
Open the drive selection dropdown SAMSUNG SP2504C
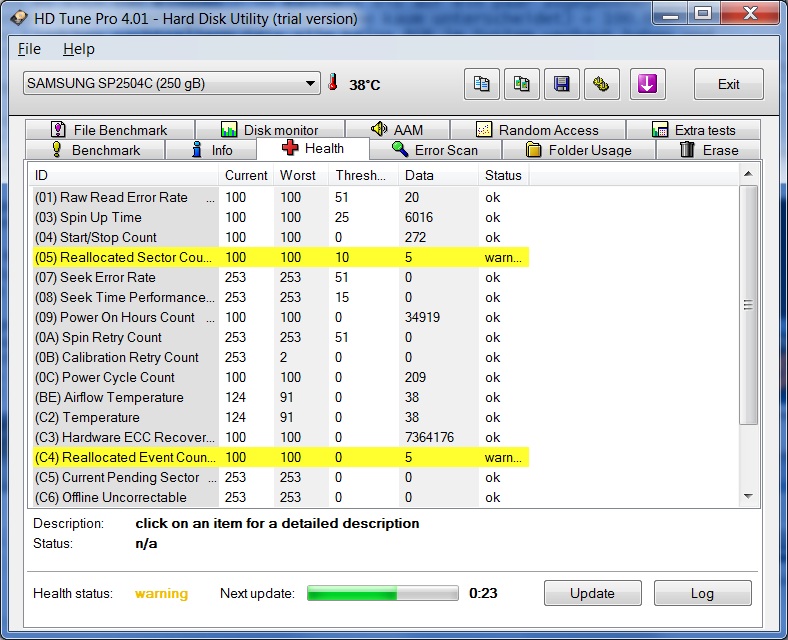(x=171, y=83)
